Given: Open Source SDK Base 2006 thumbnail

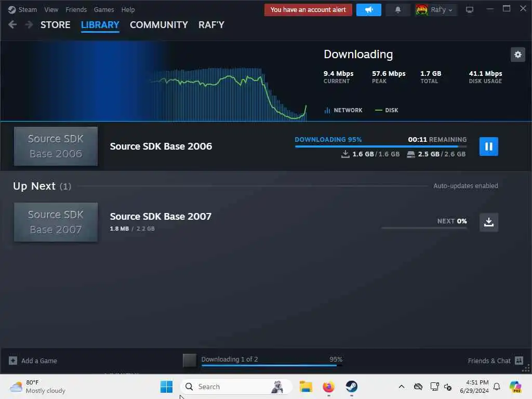Looking at the screenshot, I should [56, 146].
